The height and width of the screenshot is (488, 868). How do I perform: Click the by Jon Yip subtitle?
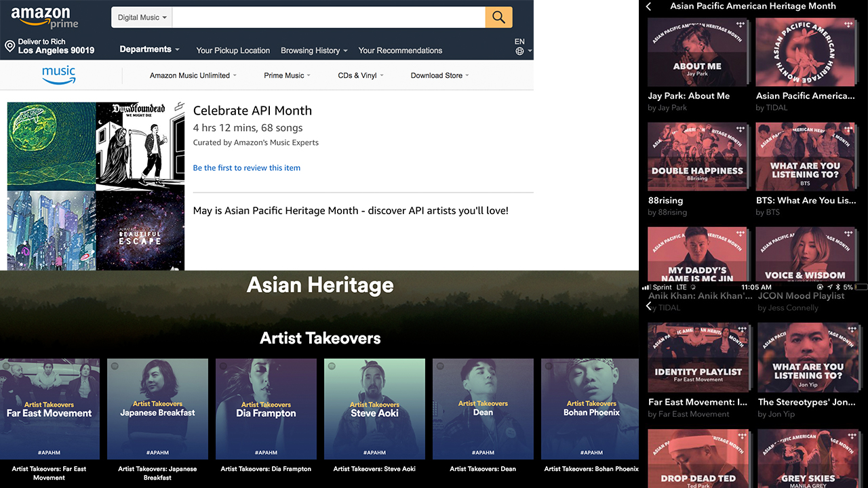(x=776, y=414)
